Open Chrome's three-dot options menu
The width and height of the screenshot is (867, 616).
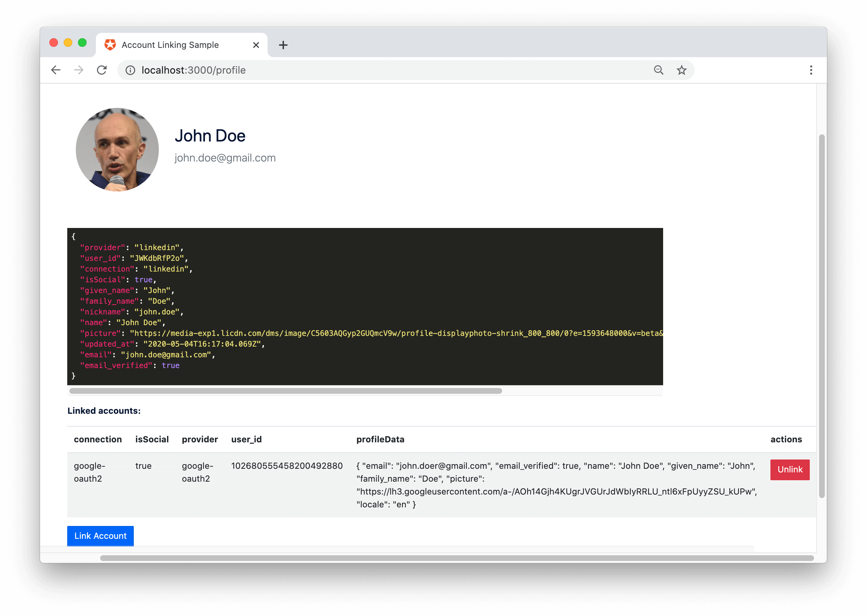click(811, 70)
